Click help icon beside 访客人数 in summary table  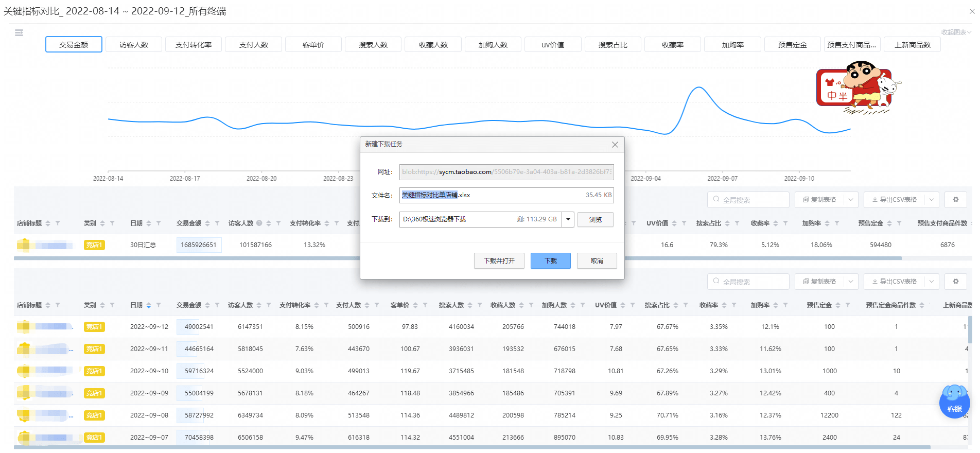pos(259,223)
